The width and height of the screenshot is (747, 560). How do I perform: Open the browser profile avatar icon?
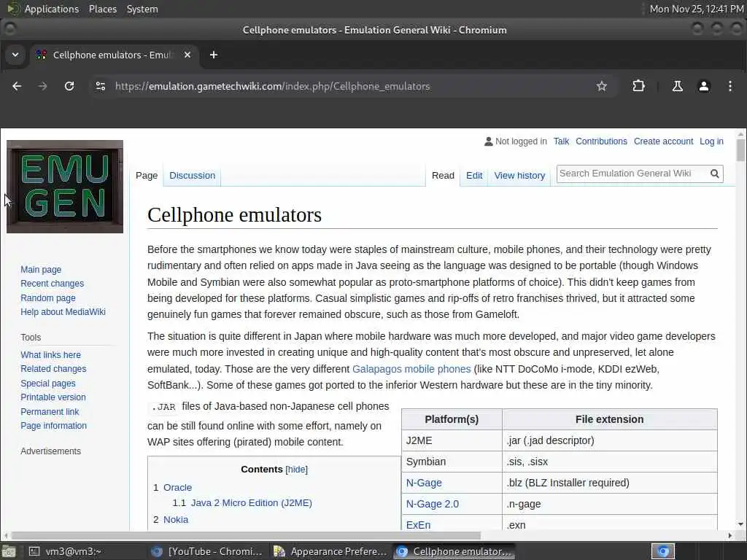tap(704, 86)
